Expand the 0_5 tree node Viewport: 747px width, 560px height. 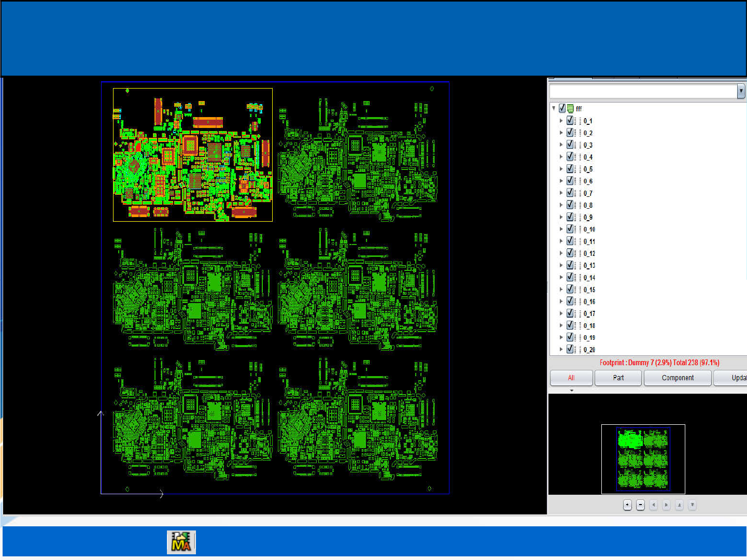click(x=561, y=169)
